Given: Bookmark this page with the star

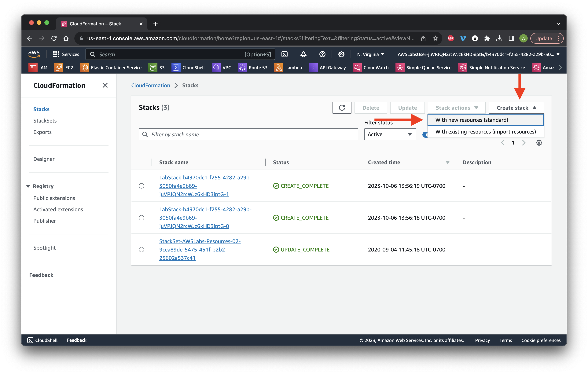Looking at the screenshot, I should (435, 38).
